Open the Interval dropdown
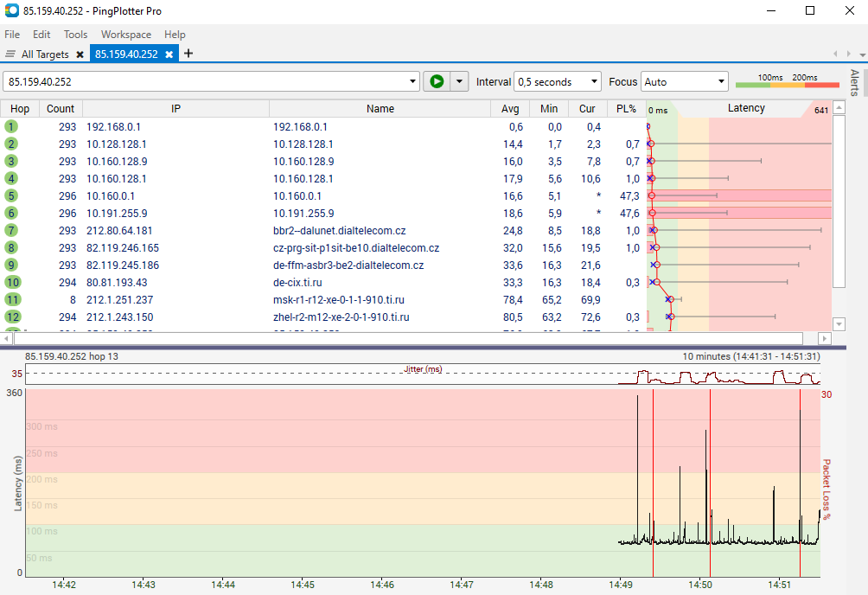The image size is (868, 595). (x=558, y=82)
